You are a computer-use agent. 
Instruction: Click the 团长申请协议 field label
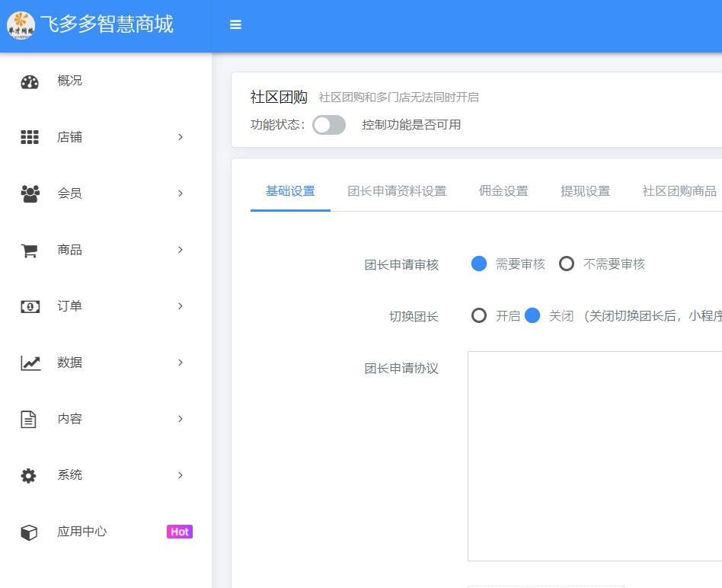(401, 369)
